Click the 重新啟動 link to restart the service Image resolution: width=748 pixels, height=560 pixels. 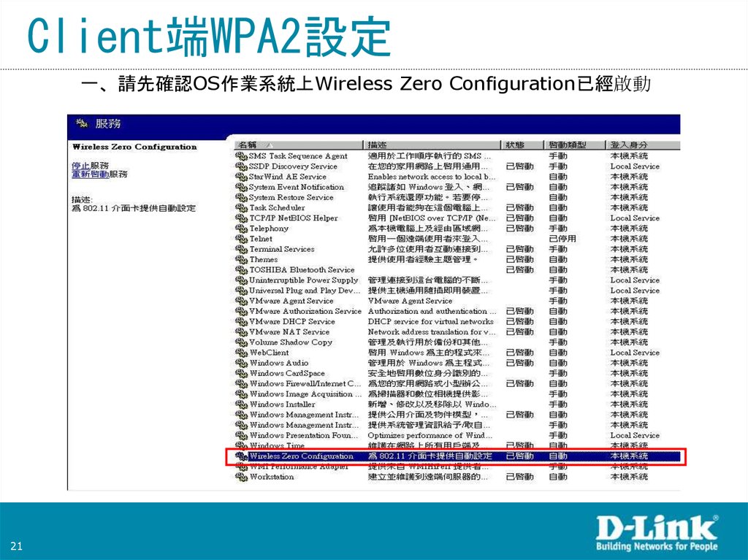(90, 174)
